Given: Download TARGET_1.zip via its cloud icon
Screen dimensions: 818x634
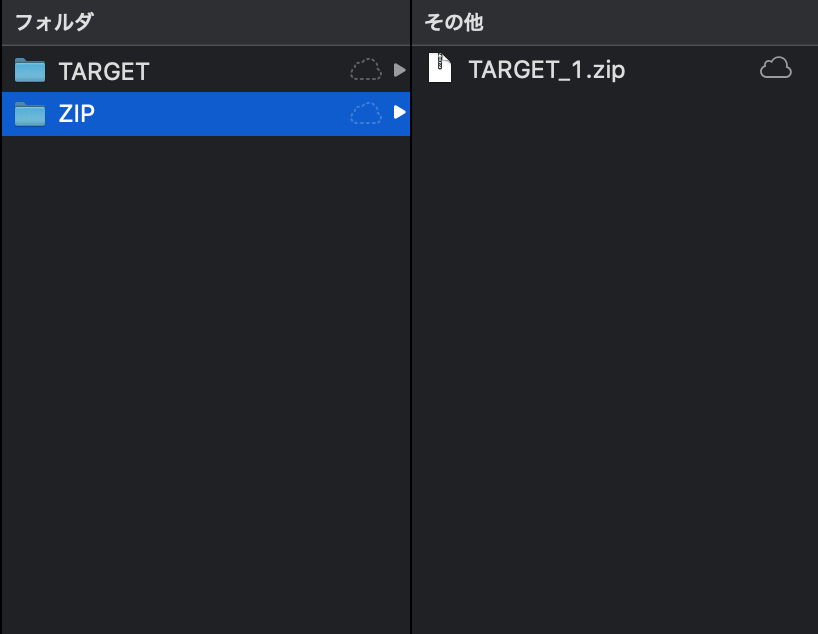Looking at the screenshot, I should pyautogui.click(x=776, y=68).
